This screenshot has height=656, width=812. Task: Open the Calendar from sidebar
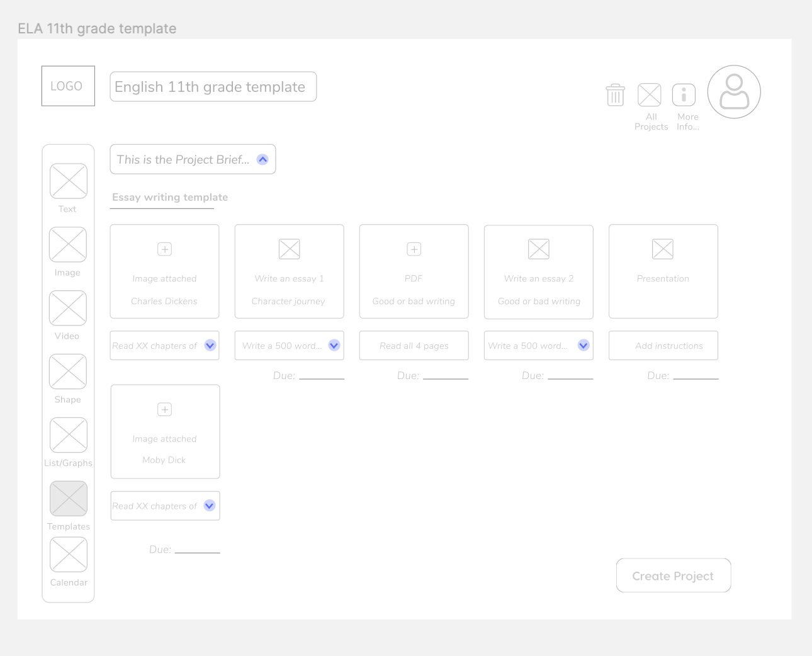(x=69, y=555)
